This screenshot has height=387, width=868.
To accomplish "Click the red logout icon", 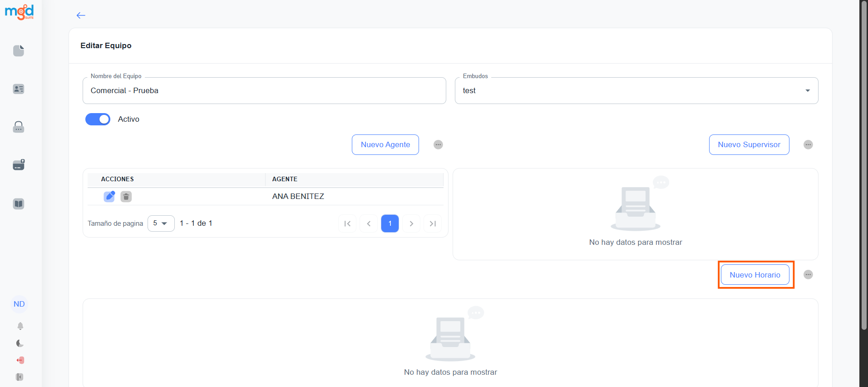I will (x=20, y=360).
